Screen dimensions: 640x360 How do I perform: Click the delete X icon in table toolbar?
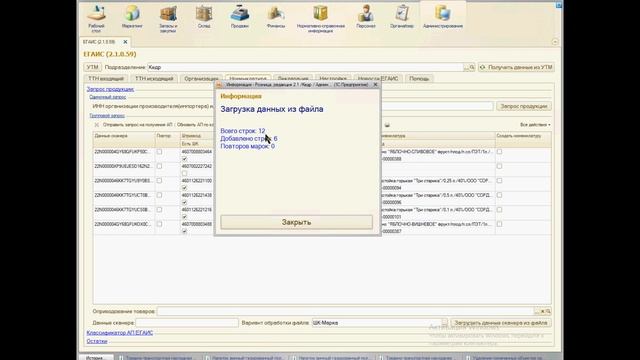click(x=97, y=125)
